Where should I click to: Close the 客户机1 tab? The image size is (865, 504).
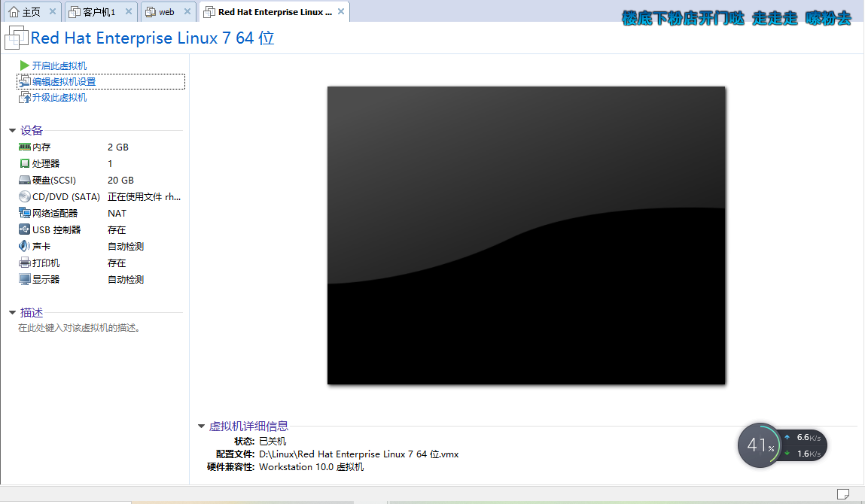tap(129, 11)
